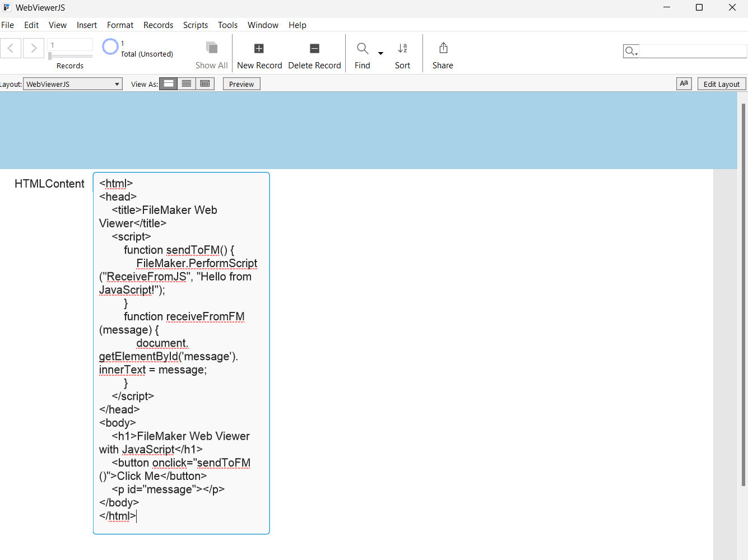Click the "</html>" line in the field

[x=118, y=516]
